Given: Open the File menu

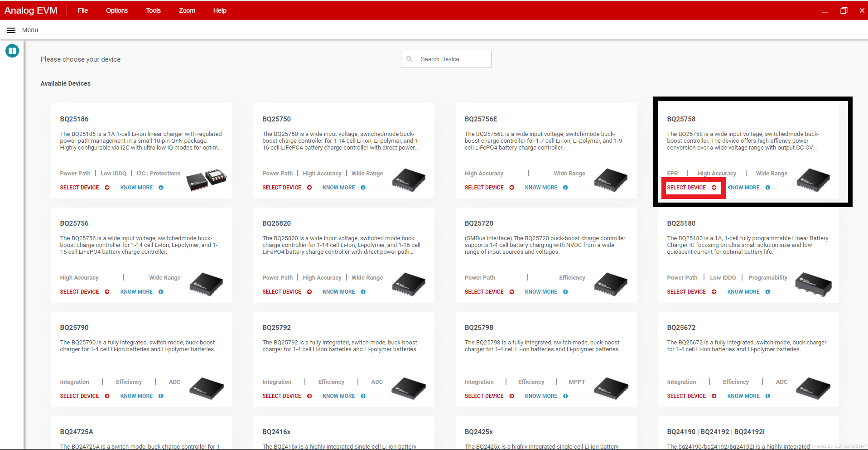Looking at the screenshot, I should tap(82, 10).
